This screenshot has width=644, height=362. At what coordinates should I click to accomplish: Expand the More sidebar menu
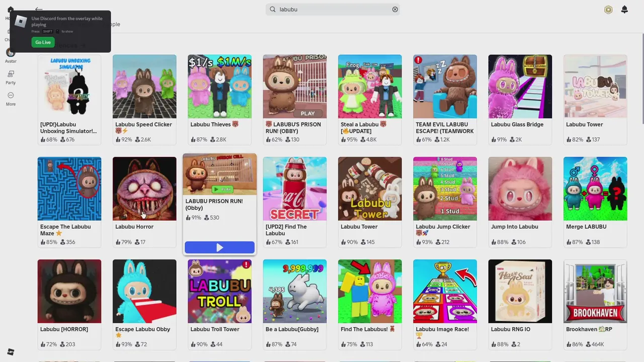point(11,96)
